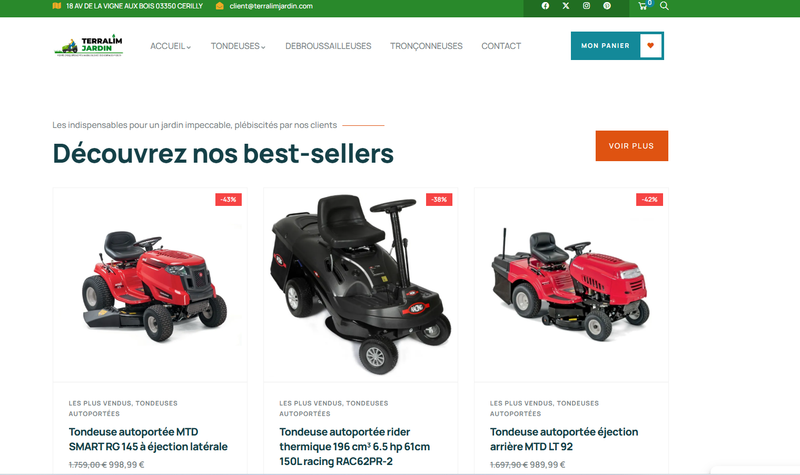Open the Facebook social link icon

545,6
